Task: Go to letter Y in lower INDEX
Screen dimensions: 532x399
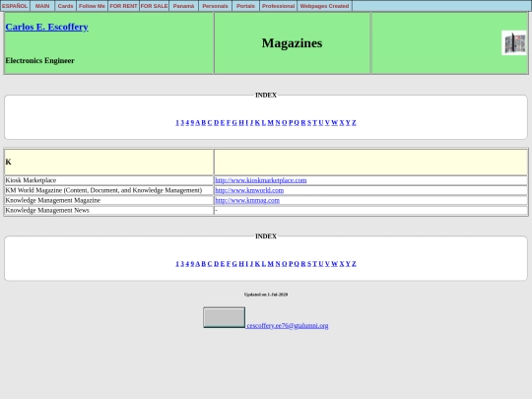Action: point(348,264)
